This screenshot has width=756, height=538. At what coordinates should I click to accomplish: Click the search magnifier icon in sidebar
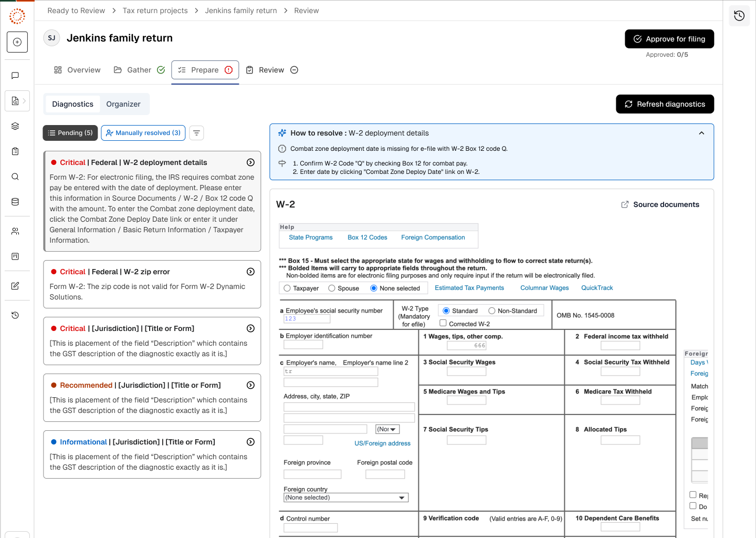15,177
